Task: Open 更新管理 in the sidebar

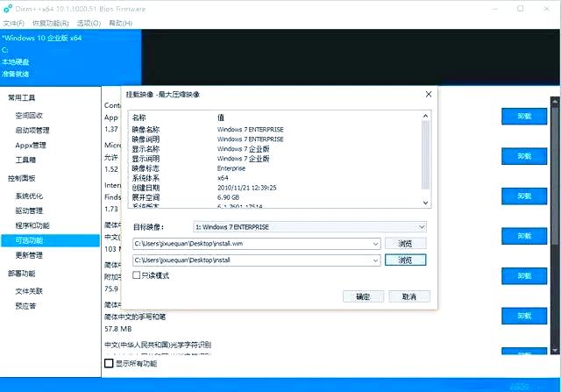Action: (x=29, y=255)
